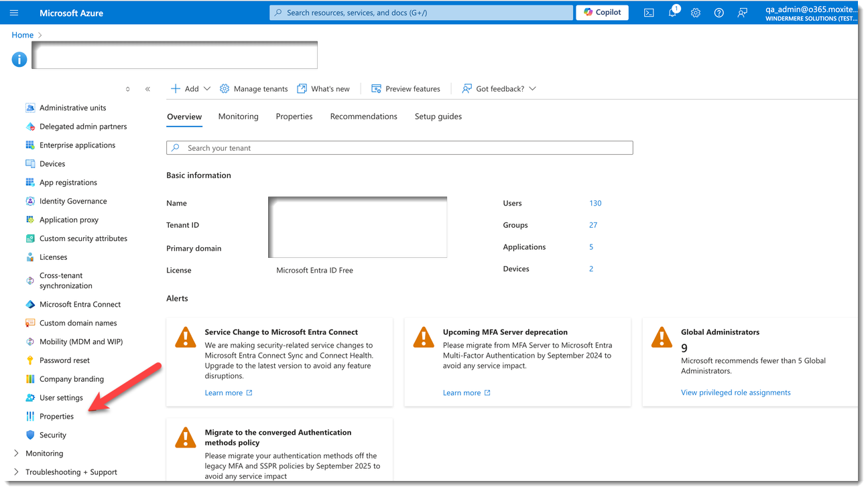Click Migrate to converged Authentication alert title

click(278, 437)
